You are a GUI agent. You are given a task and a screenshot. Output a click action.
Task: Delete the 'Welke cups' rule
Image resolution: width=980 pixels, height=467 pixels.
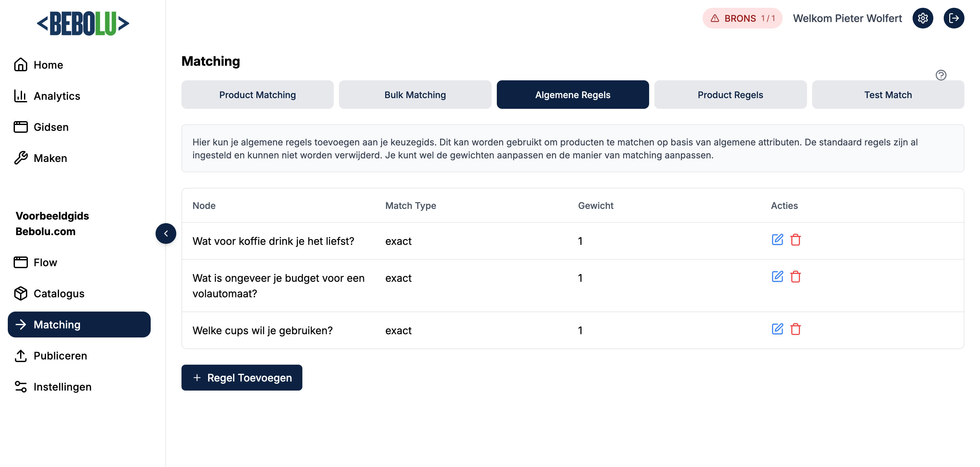pos(795,329)
